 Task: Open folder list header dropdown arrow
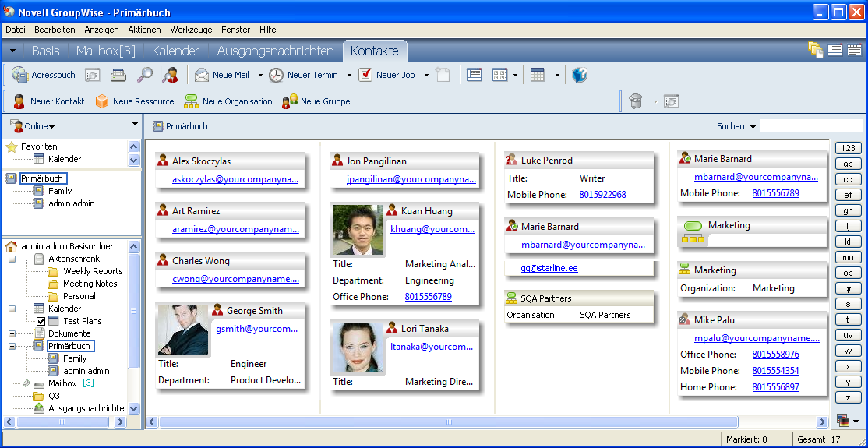click(135, 124)
